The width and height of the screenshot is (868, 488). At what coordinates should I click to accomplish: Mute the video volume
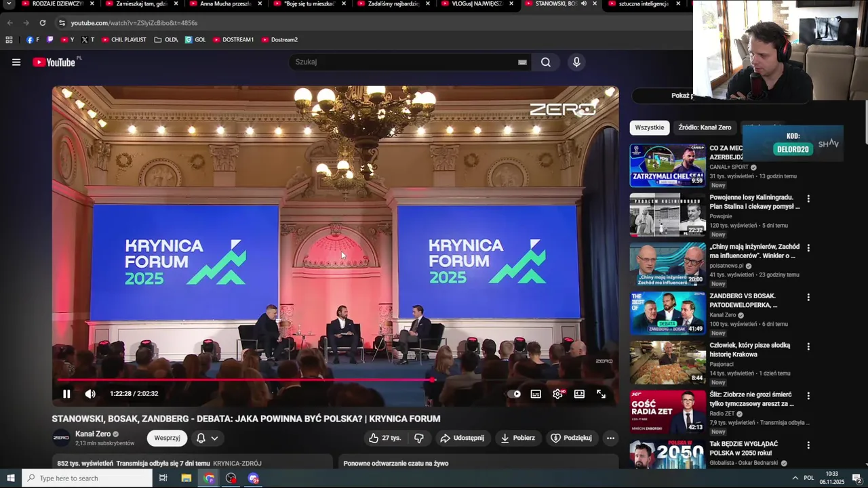coord(90,394)
